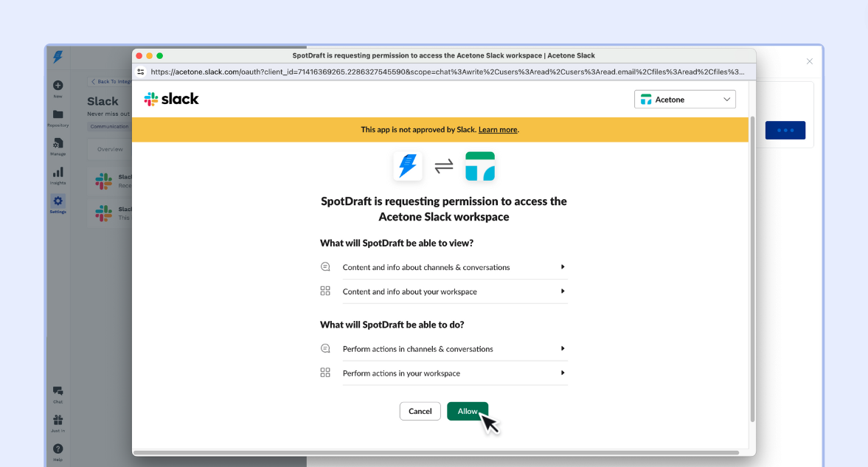
Task: Click the Allow button
Action: pos(468,411)
